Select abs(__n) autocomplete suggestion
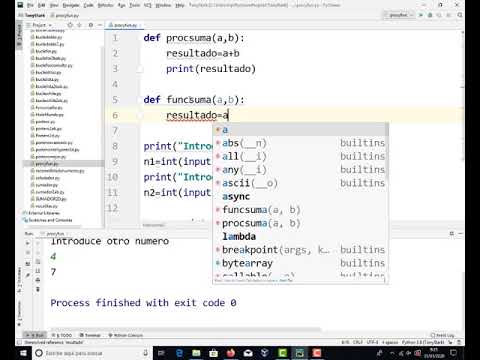Viewport: 480px width, 360px height. pos(300,143)
